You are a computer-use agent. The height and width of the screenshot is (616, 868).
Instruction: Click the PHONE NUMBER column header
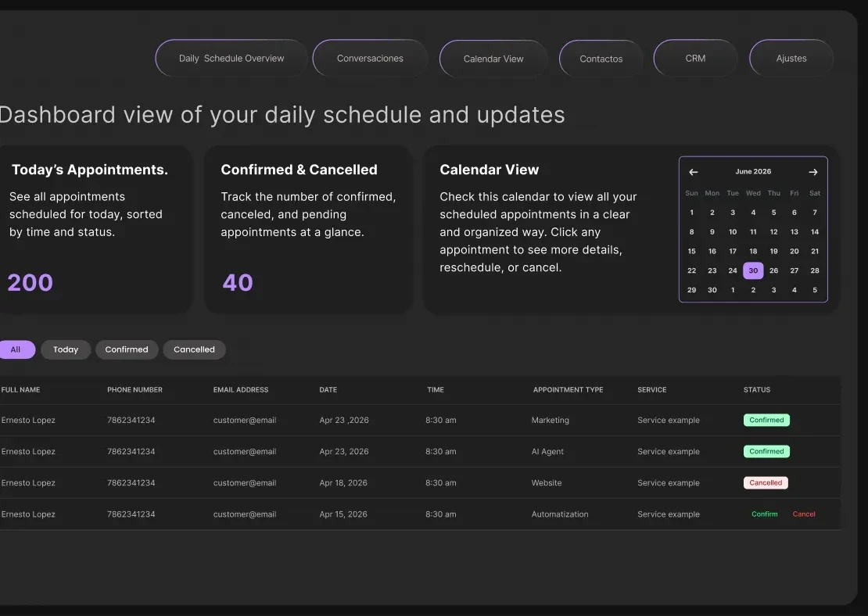pos(135,389)
